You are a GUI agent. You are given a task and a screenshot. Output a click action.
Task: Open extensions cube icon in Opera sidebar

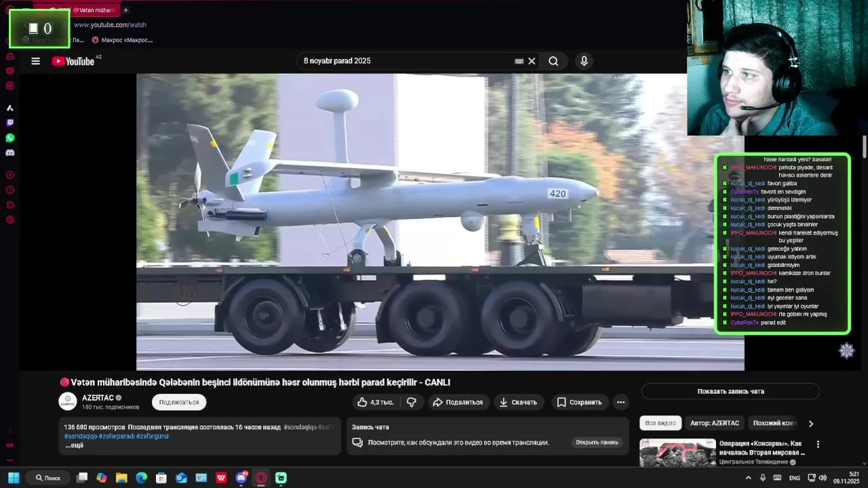(10, 205)
